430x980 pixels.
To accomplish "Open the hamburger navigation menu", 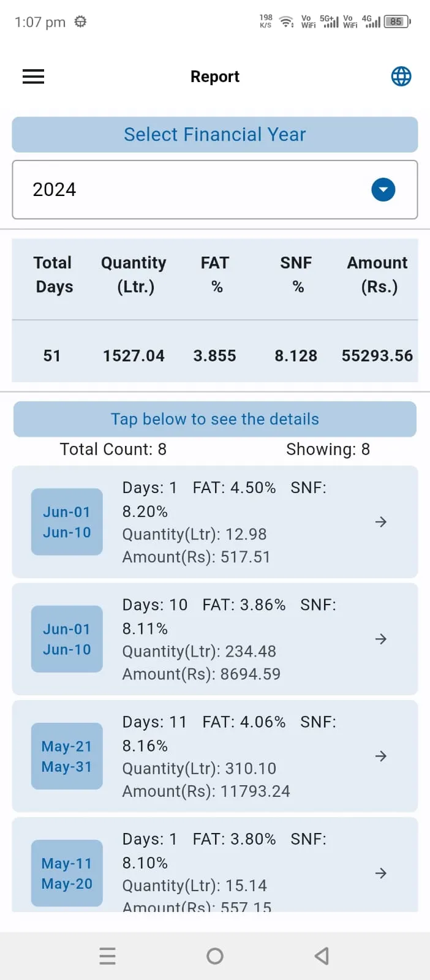I will click(x=33, y=77).
